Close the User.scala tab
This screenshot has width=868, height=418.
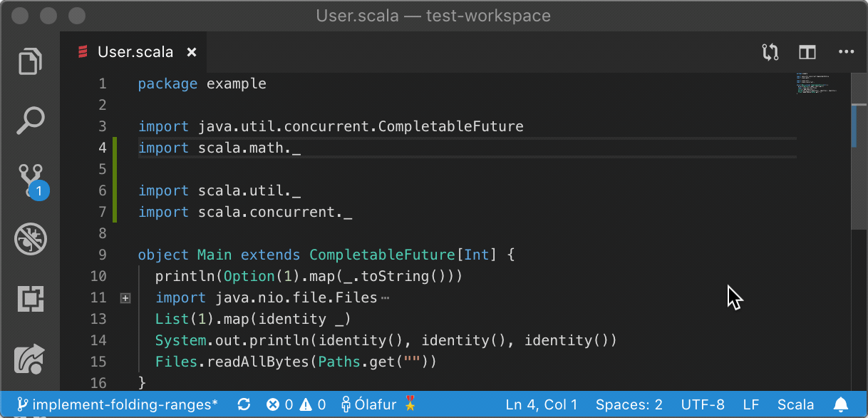tap(191, 52)
